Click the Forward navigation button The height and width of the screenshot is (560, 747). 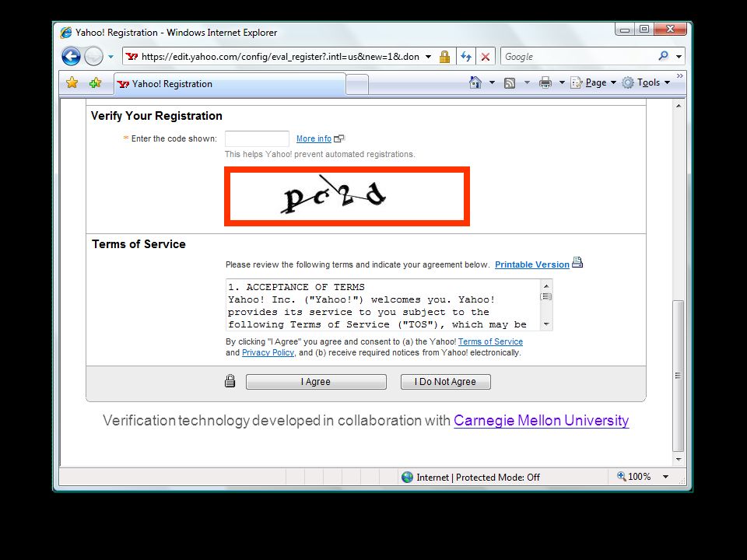[93, 57]
